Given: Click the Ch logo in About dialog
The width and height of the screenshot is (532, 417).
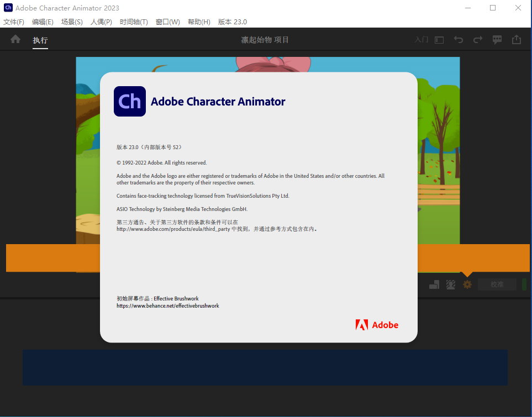Looking at the screenshot, I should click(130, 102).
